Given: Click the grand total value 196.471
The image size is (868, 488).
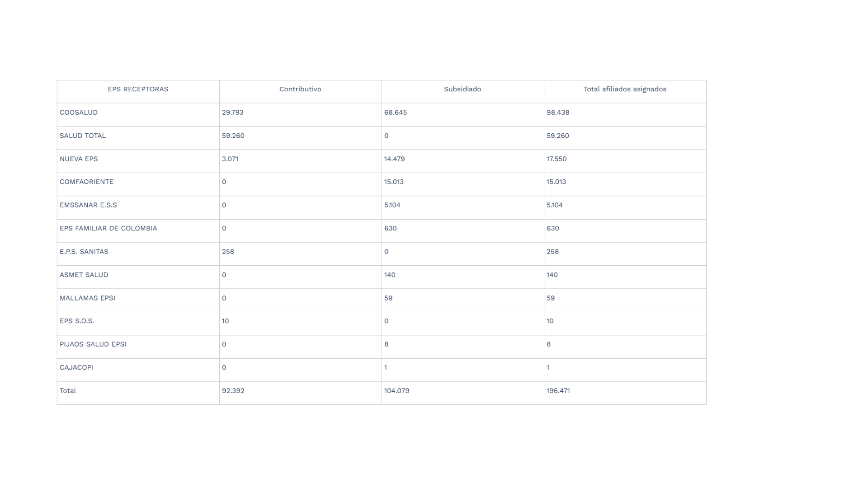Looking at the screenshot, I should point(558,391).
